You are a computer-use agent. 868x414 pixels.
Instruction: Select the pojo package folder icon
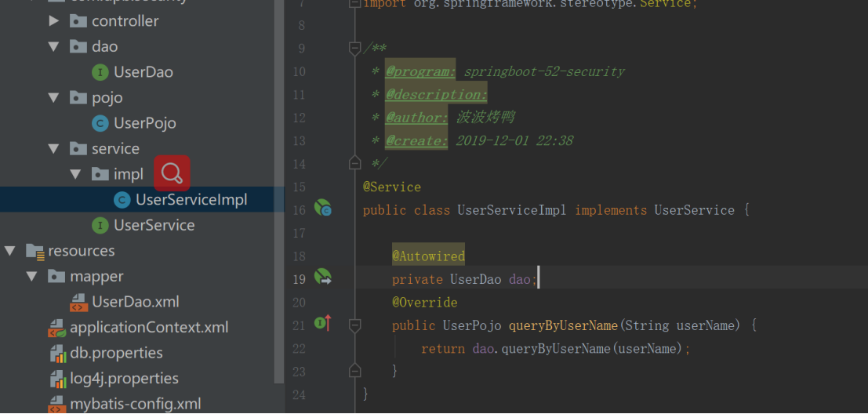(x=78, y=98)
